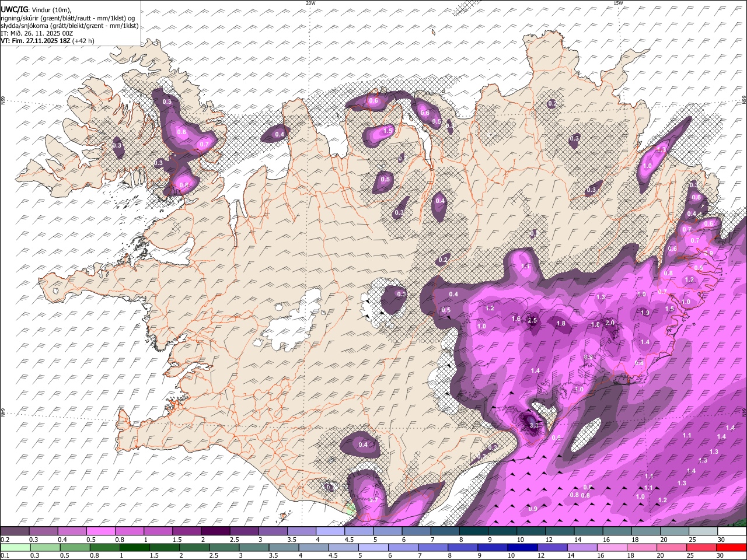Click the 'VT: Fim. 27.11.2025 18Z (+42 h)' line

48,41
